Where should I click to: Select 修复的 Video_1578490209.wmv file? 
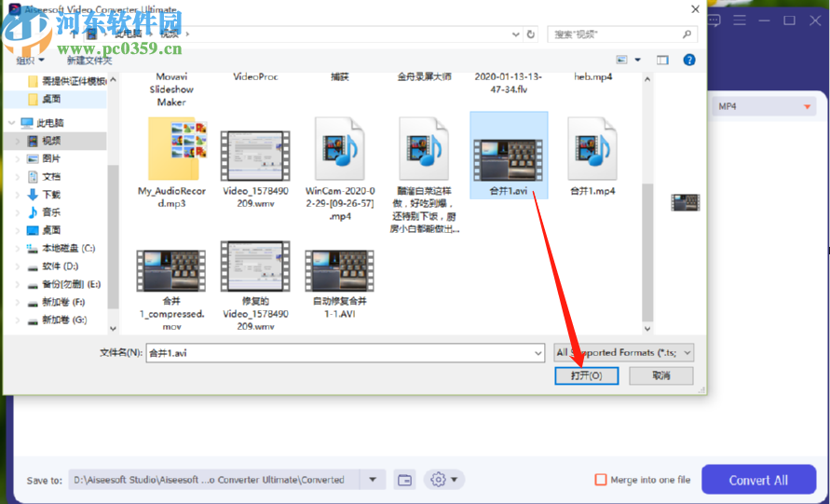255,286
